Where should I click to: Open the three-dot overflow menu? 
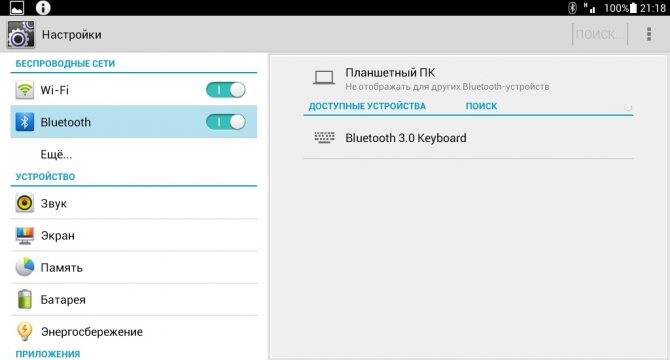[x=649, y=34]
